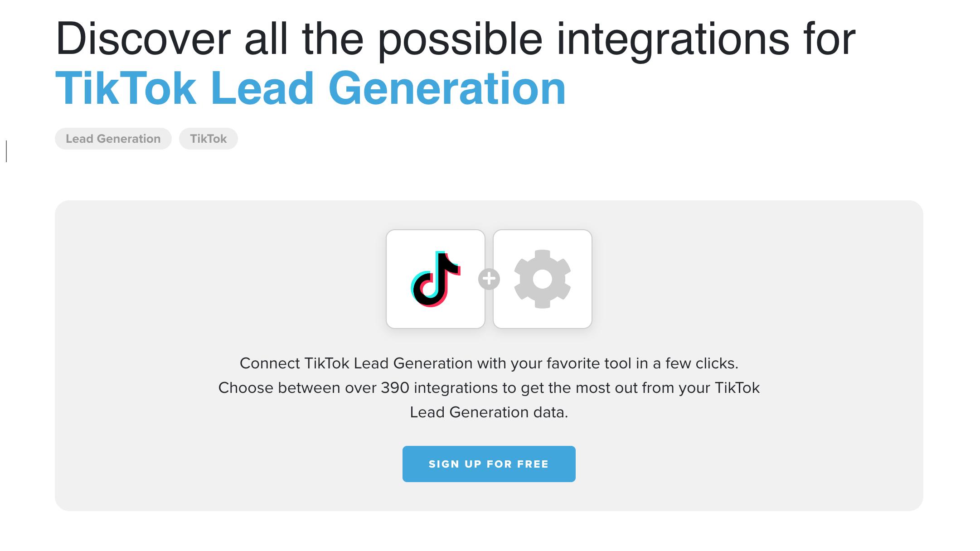This screenshot has width=980, height=551.
Task: Click the word TikTok in blue heading
Action: tap(126, 89)
